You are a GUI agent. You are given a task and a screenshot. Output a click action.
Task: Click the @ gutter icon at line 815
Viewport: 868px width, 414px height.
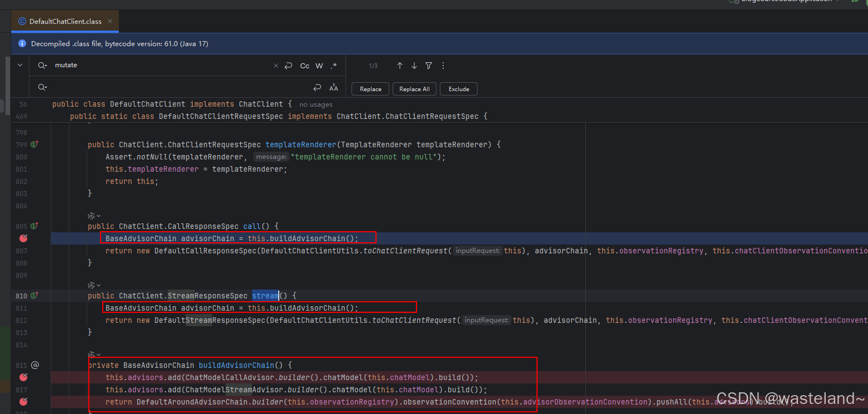[34, 365]
